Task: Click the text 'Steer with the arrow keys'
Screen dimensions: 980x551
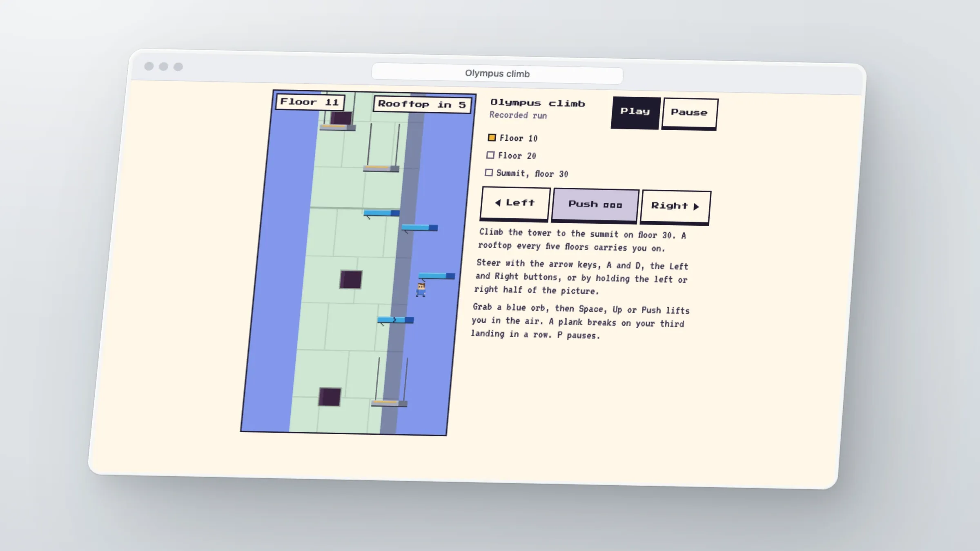Action: pos(539,264)
